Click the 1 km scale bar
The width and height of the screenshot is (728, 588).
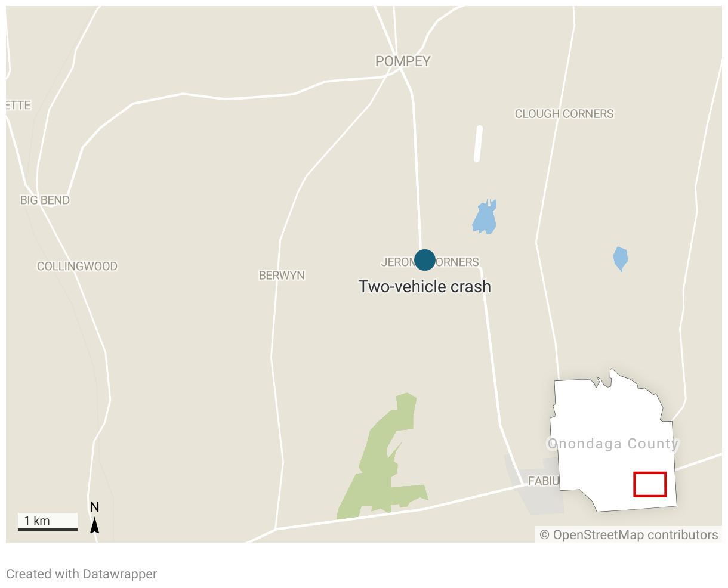48,522
